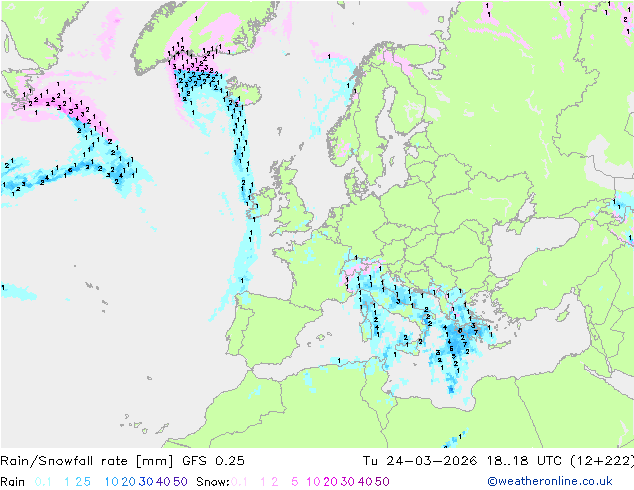The width and height of the screenshot is (634, 490).
Task: Click the "Rain/Snowfall rate [mm]" title text
Action: (87, 461)
